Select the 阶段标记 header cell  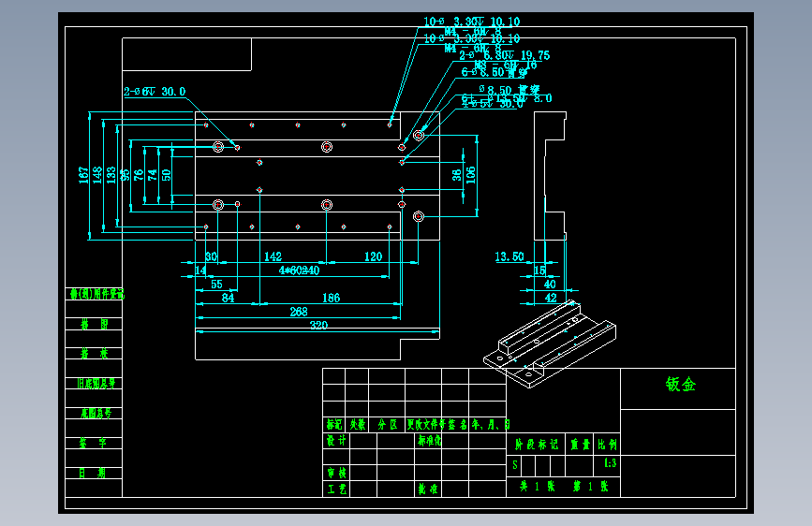(536, 445)
